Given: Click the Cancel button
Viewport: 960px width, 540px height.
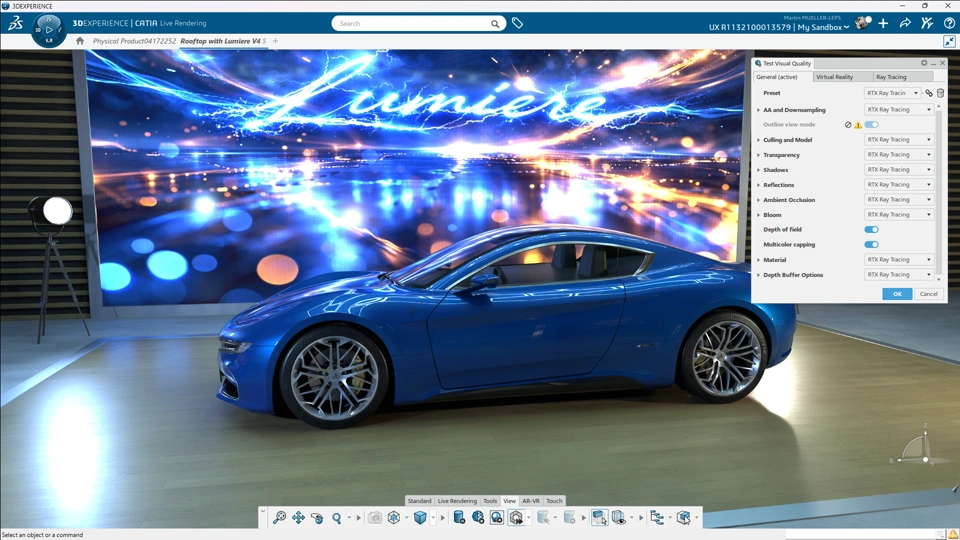Looking at the screenshot, I should click(x=928, y=294).
